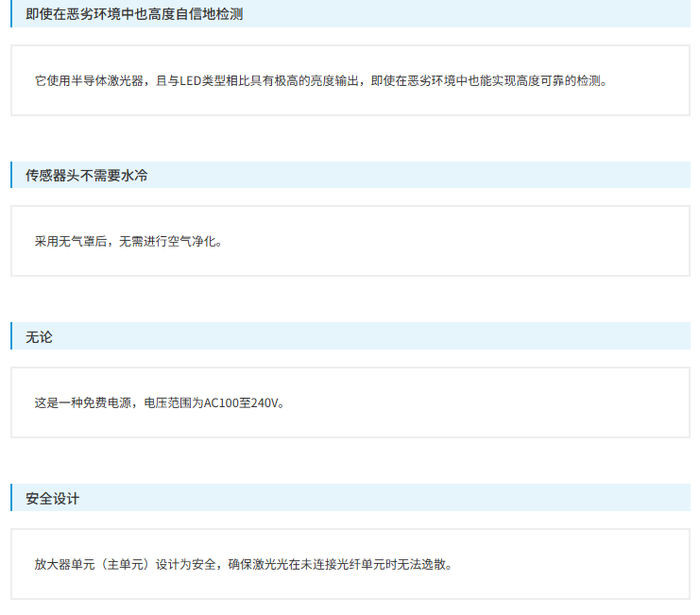Click the text "AC100至240V"

(241, 403)
